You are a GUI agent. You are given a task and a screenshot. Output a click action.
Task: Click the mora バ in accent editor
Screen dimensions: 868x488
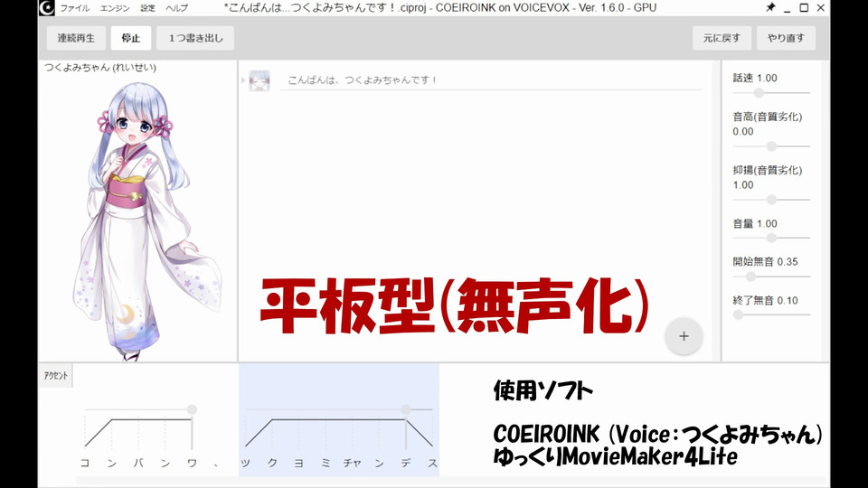click(x=138, y=463)
